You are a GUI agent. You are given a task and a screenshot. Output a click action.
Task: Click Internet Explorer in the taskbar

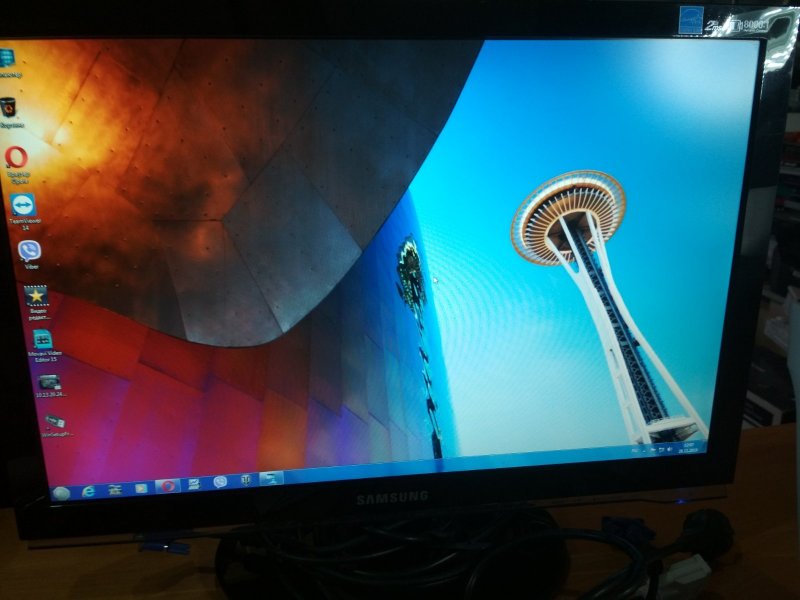(x=89, y=490)
